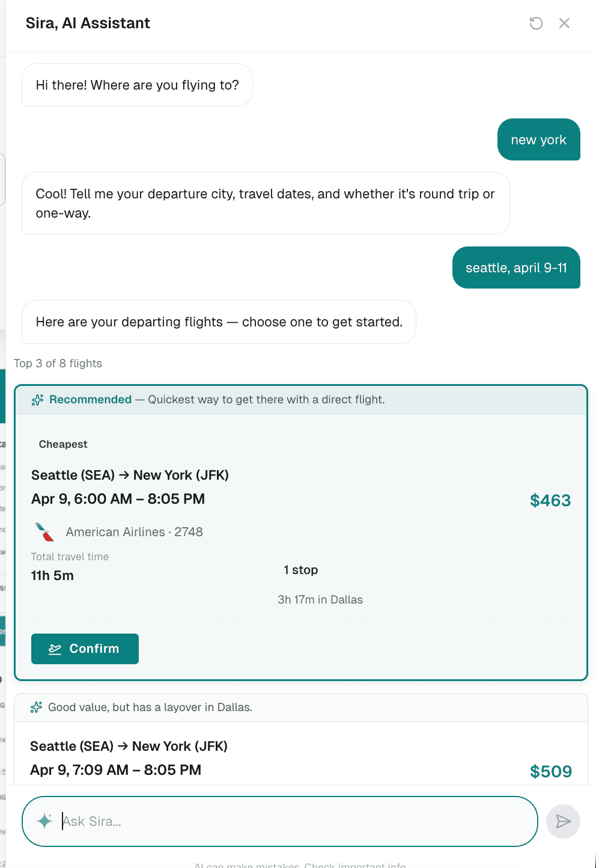
Task: Click the "new york" message bubble
Action: coord(538,140)
